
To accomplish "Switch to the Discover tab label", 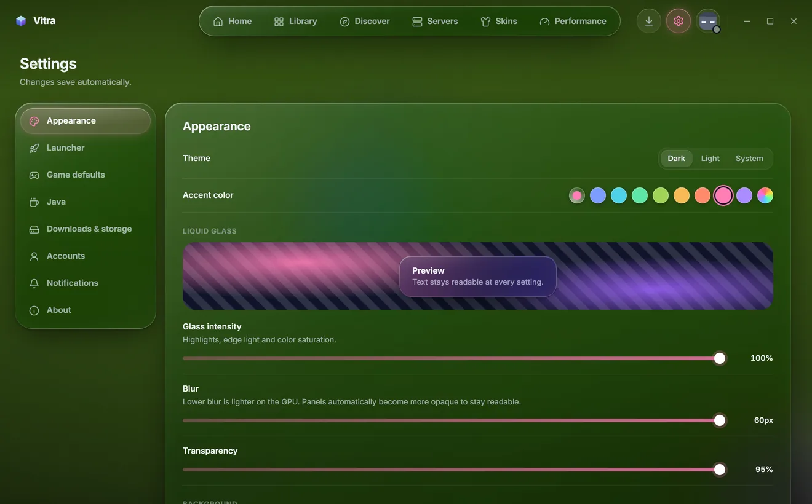I will (x=372, y=21).
